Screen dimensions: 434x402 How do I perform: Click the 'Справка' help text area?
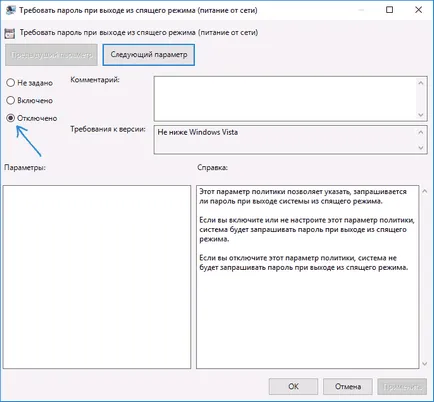pyautogui.click(x=307, y=277)
